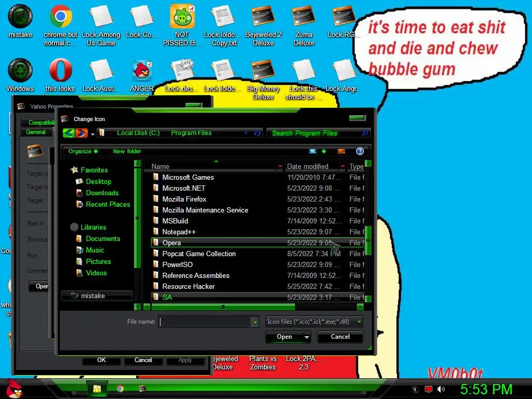Select the Mozilla Firefox folder
This screenshot has height=399, width=532.
pos(257,199)
